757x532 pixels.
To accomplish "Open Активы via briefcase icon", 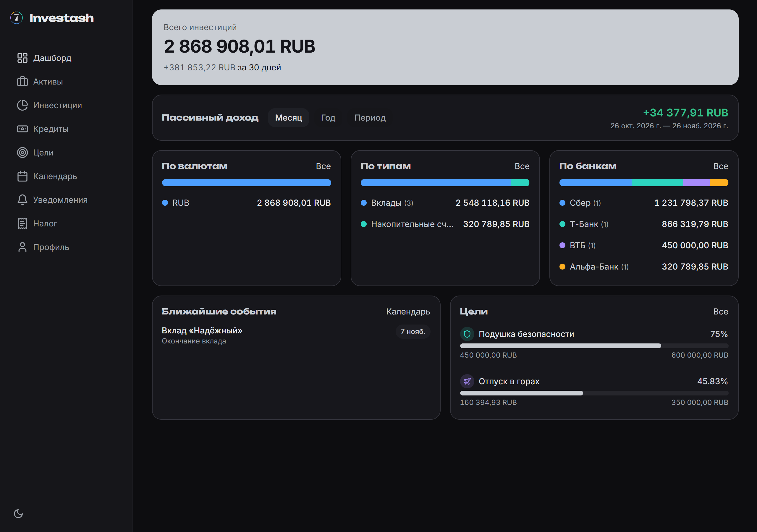I will pos(22,81).
